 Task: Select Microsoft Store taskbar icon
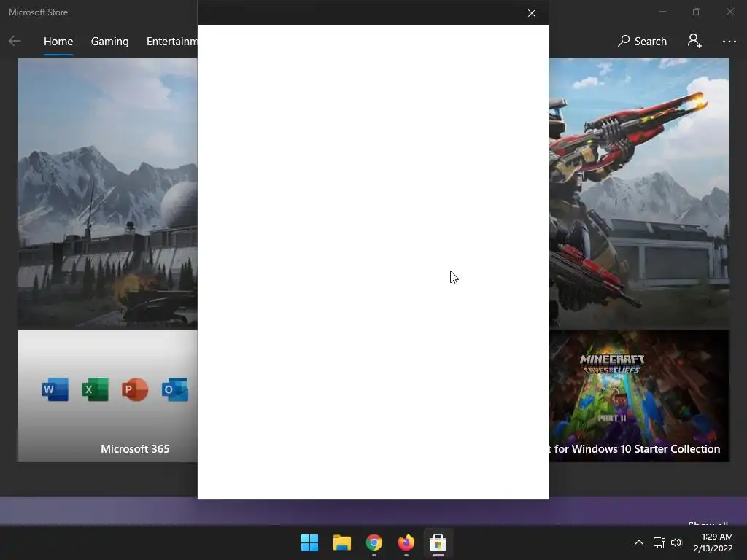(438, 542)
